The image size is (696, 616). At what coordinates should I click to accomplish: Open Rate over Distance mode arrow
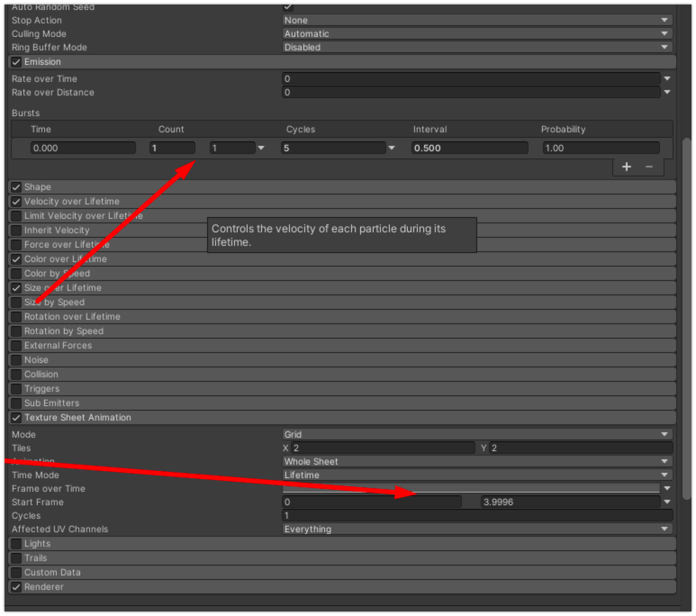(667, 92)
